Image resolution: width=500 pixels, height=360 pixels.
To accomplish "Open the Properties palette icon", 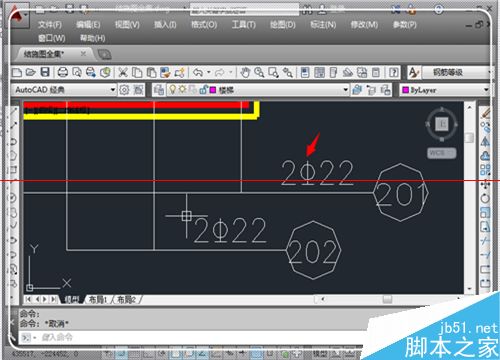I will 305,72.
